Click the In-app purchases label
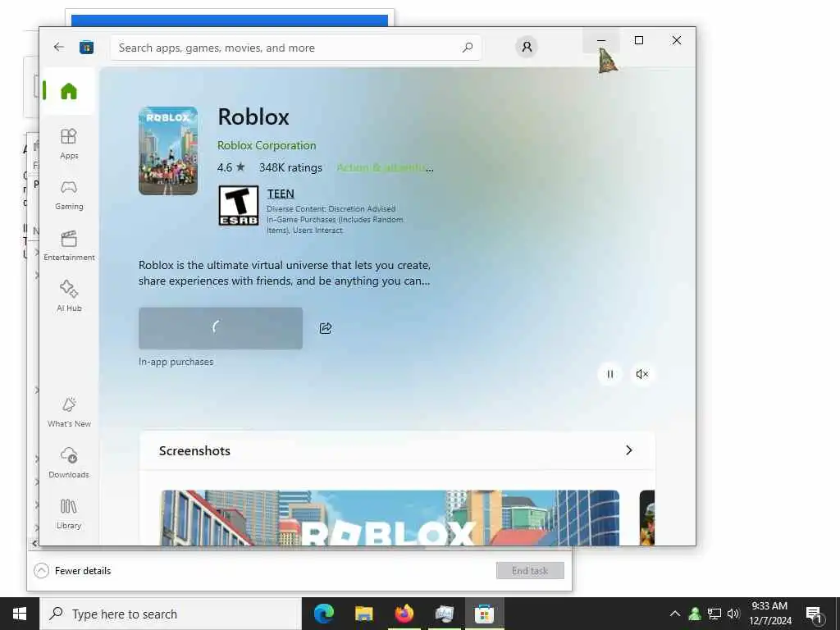Screen dimensions: 840x630 176,362
